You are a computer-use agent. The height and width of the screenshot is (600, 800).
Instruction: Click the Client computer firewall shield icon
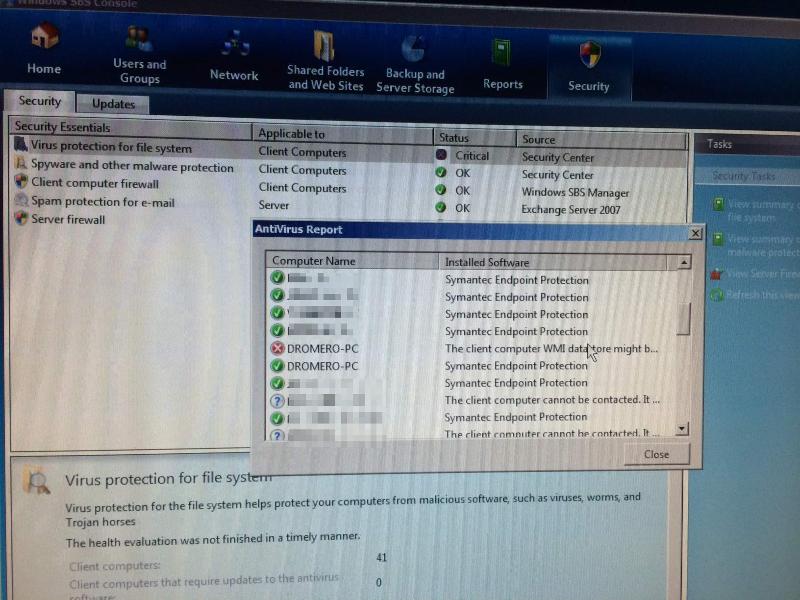point(20,182)
